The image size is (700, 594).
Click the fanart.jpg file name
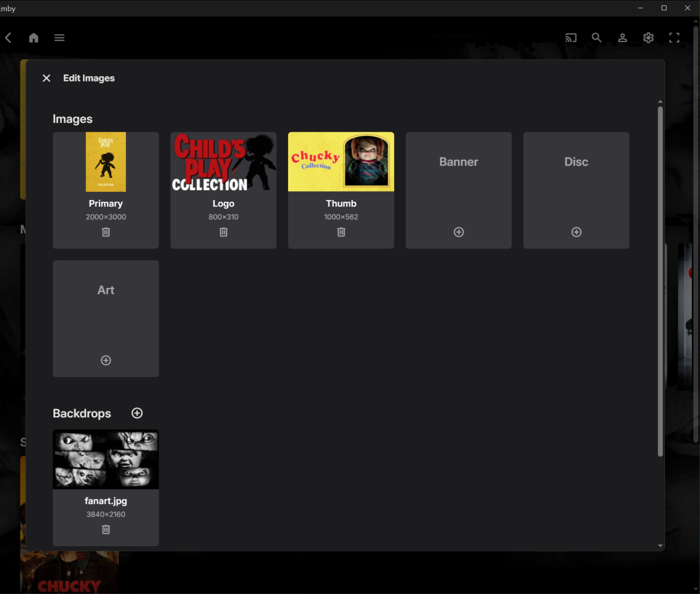click(x=106, y=501)
